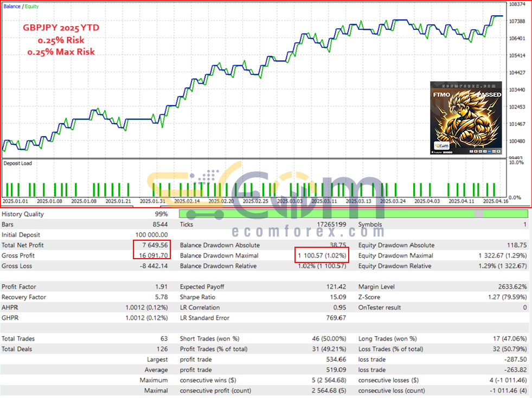Click the 108374 top price axis label
The width and height of the screenshot is (532, 398).
coord(517,4)
